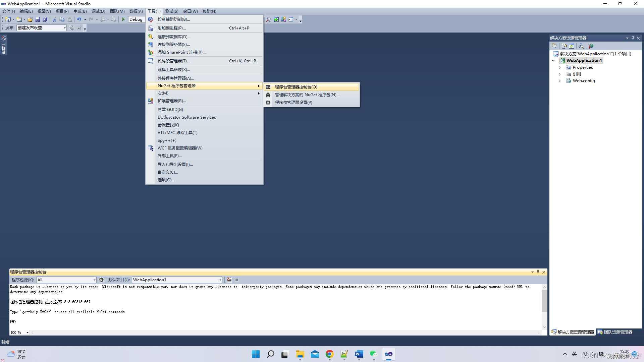Select 程序包管理器设置(P) menu item
Screen dimensions: 644x362
point(311,103)
